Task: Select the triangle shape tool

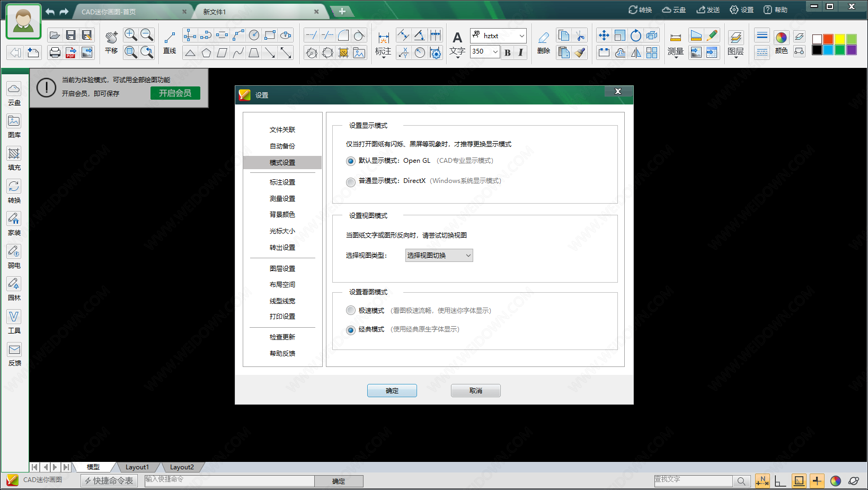Action: 190,52
